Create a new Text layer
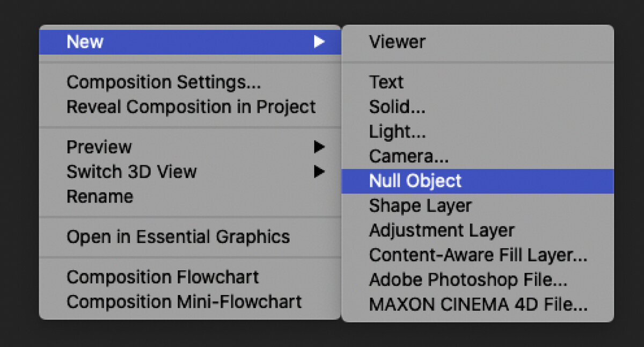 click(x=386, y=82)
